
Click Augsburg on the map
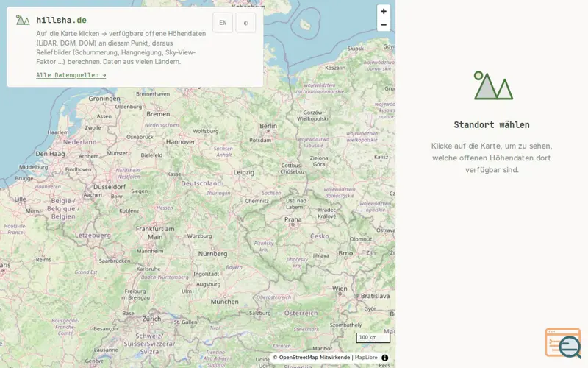(208, 284)
